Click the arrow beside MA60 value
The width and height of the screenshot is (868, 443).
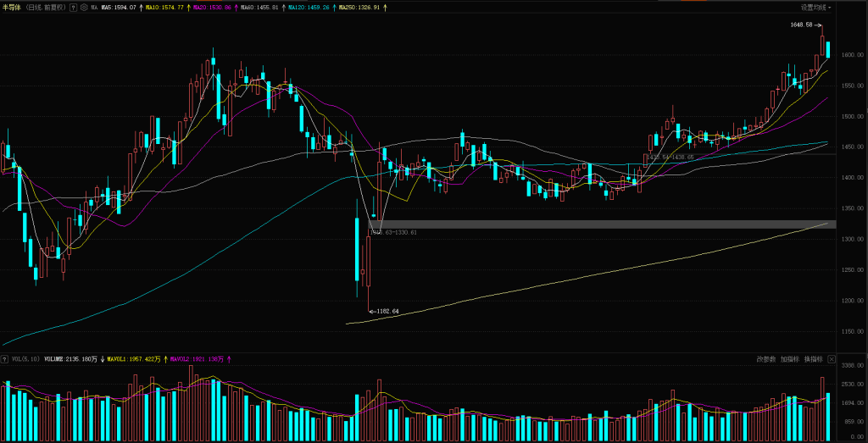[x=283, y=7]
